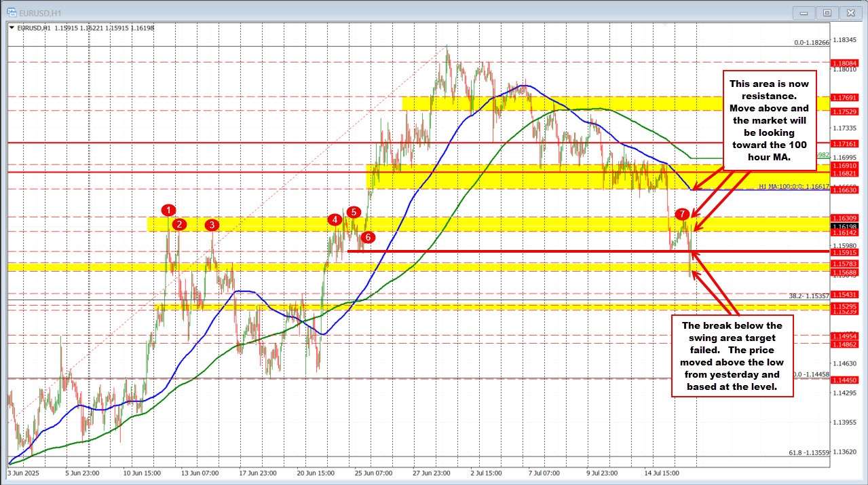The image size is (868, 485).
Task: Select the red marker numbered 7
Action: pos(683,215)
